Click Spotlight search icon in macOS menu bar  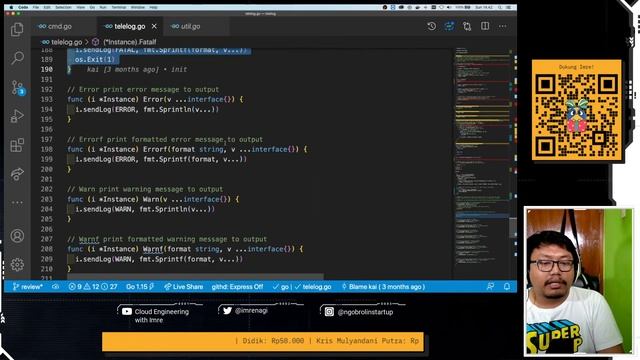(x=500, y=7)
